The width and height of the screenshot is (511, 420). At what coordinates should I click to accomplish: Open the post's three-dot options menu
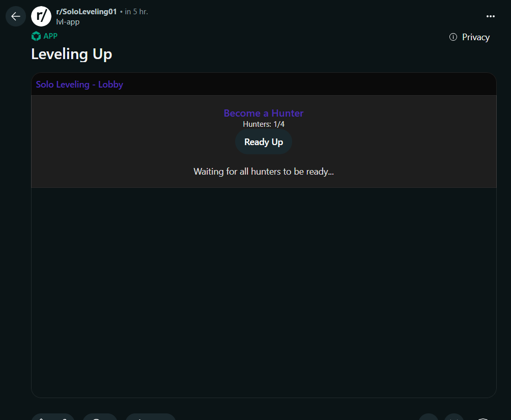pyautogui.click(x=490, y=16)
